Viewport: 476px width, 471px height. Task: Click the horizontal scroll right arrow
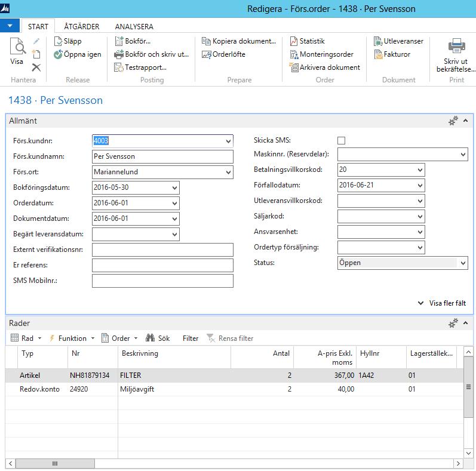coord(458,463)
